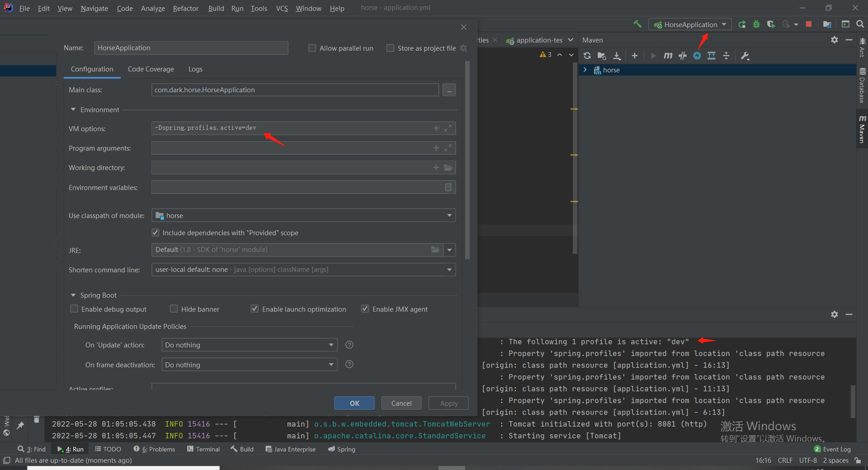Check the Hide banner option
Screen dimensions: 868x470
point(174,309)
